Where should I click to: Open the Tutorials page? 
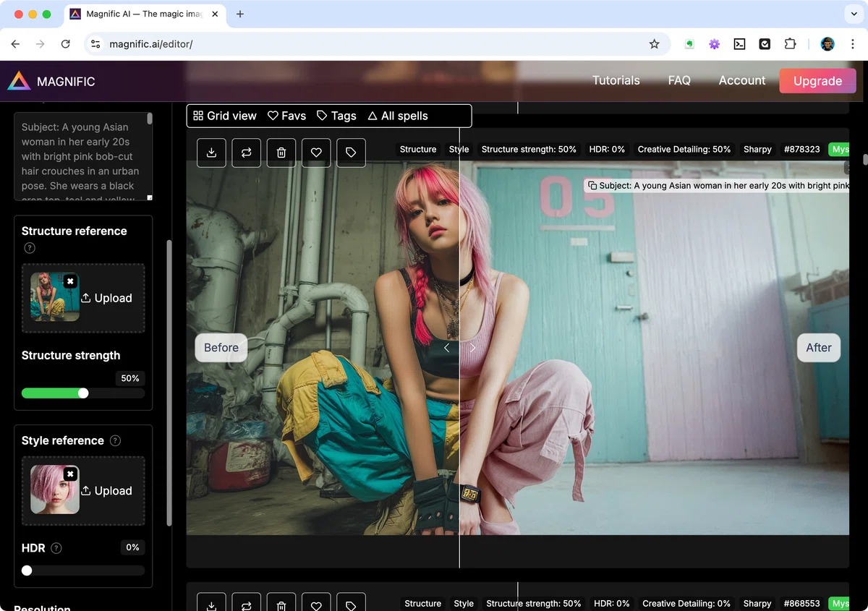pyautogui.click(x=616, y=81)
